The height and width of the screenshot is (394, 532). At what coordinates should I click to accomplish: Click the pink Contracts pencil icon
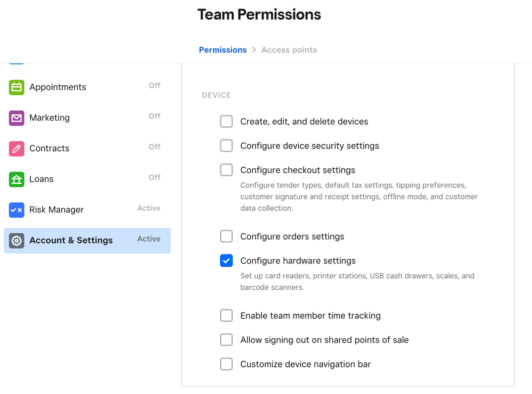point(17,149)
